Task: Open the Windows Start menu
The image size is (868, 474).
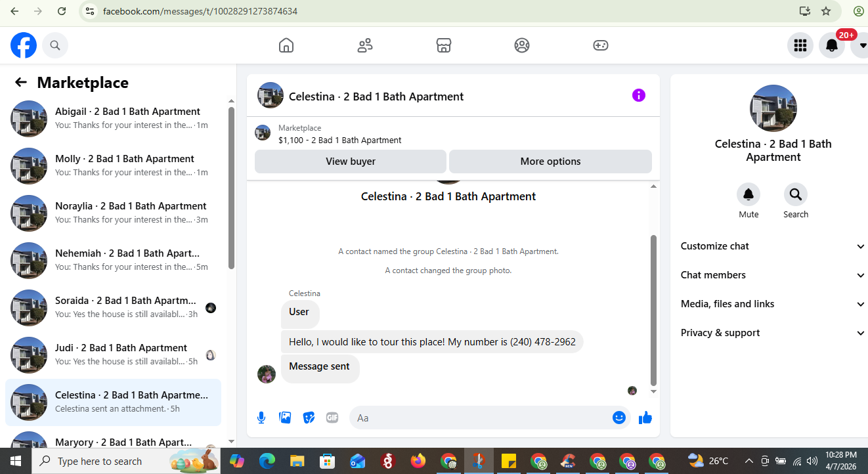Action: (15, 461)
